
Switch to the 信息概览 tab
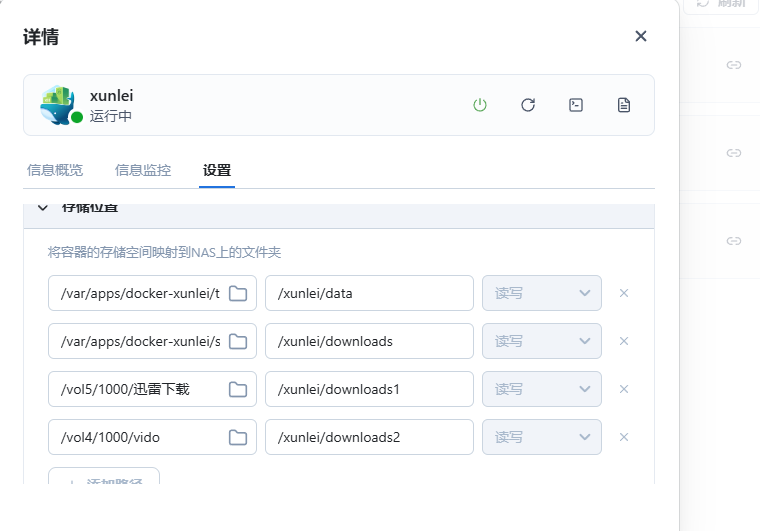tap(55, 170)
